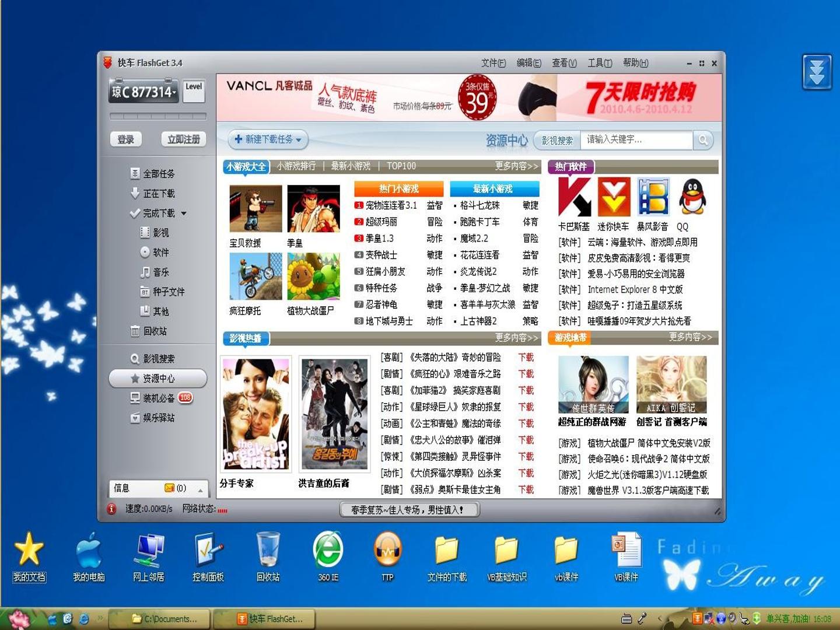This screenshot has width=840, height=630.
Task: Open the 回收站 trash icon in FlashGet sidebar
Action: 135,331
